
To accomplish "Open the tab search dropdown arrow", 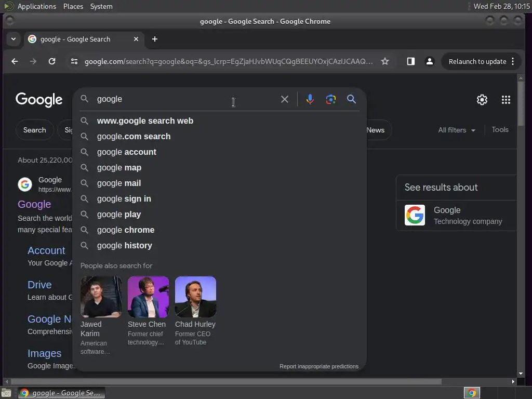I will click(14, 39).
